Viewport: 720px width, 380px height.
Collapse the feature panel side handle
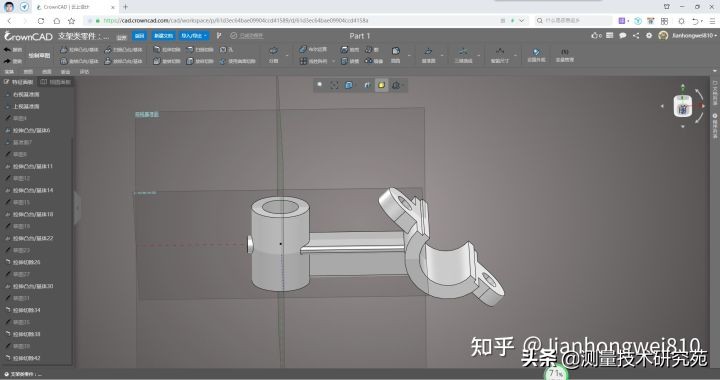pyautogui.click(x=77, y=207)
